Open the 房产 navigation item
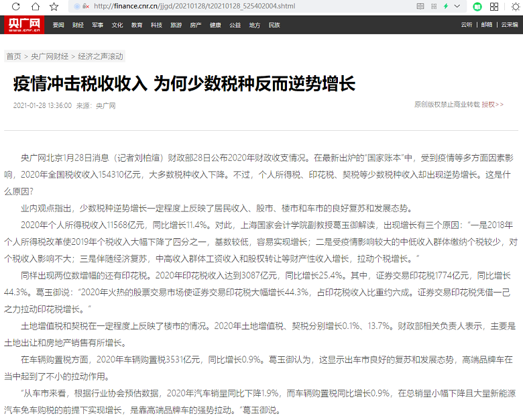The width and height of the screenshot is (523, 420). tap(195, 25)
